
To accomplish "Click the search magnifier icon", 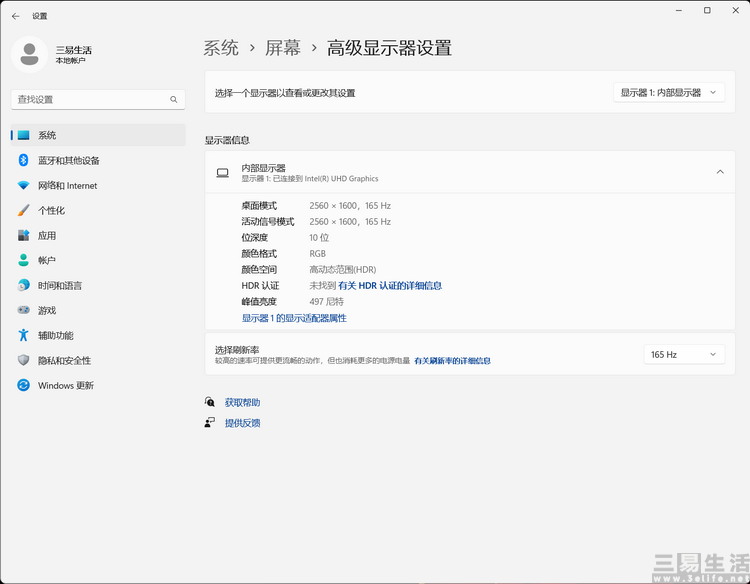I will (x=174, y=100).
